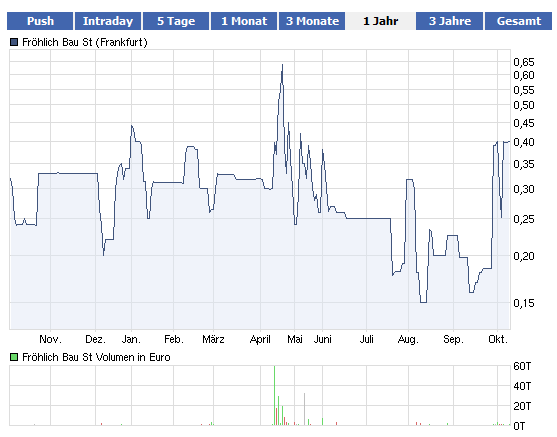This screenshot has height=437, width=557.
Task: Click the 0,20 price axis value
Action: tap(524, 256)
